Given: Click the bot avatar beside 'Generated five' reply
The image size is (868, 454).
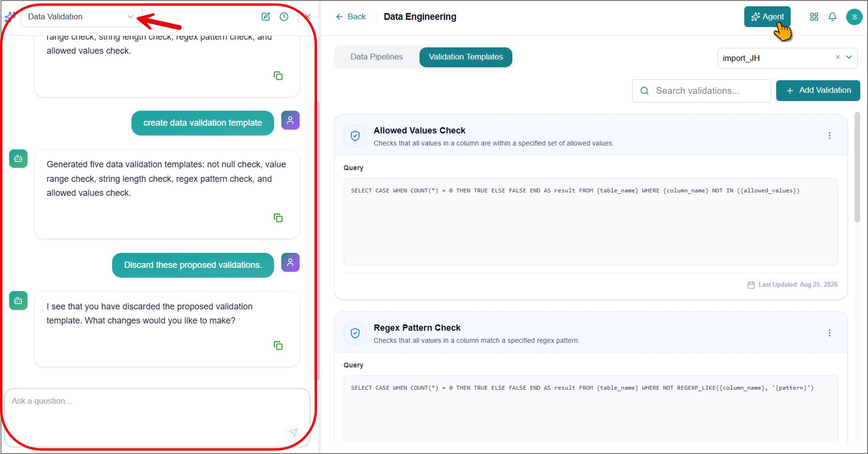Looking at the screenshot, I should click(x=18, y=159).
